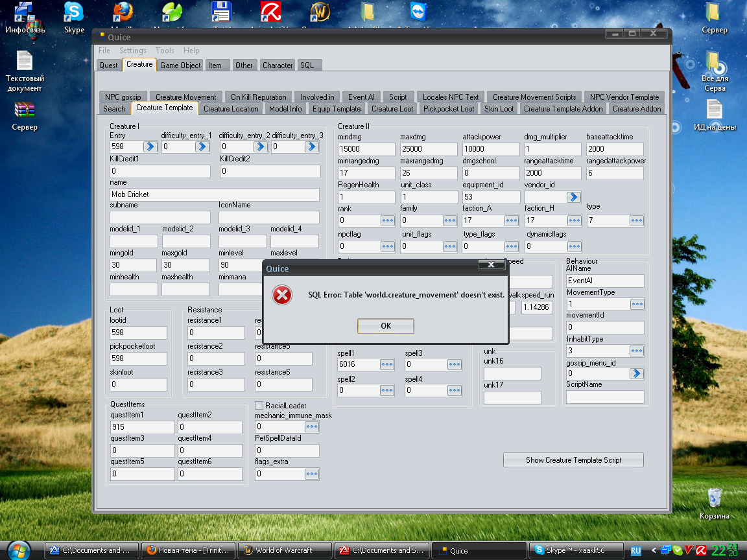
Task: Open the MovementType ellipsis chooser
Action: pyautogui.click(x=637, y=304)
